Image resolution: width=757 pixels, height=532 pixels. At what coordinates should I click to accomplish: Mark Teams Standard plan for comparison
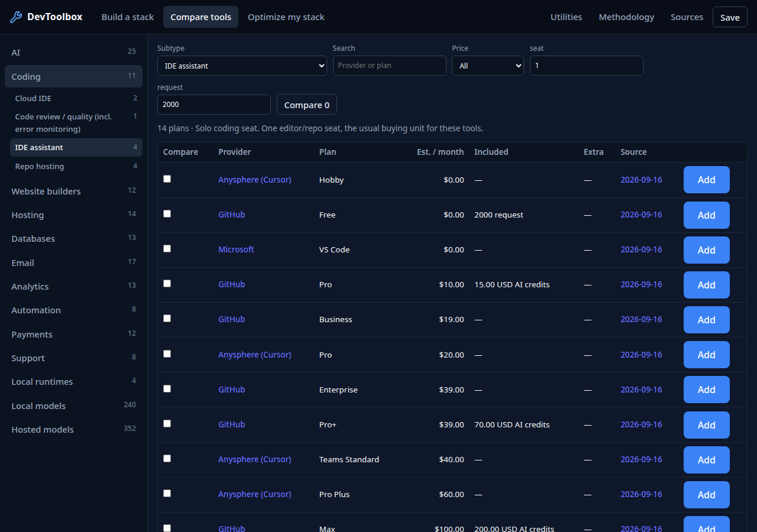[167, 458]
